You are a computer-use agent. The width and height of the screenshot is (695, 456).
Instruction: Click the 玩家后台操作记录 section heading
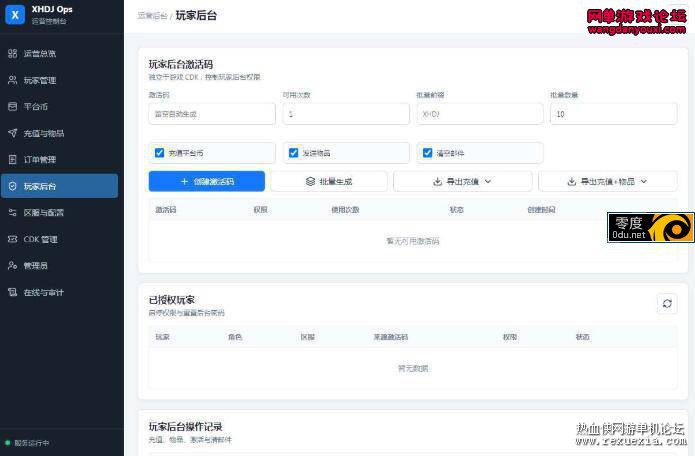185,427
